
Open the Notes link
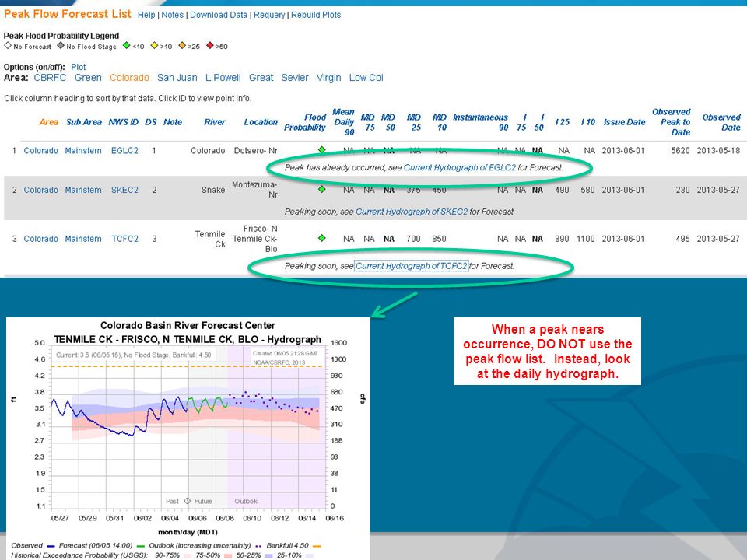[x=173, y=15]
